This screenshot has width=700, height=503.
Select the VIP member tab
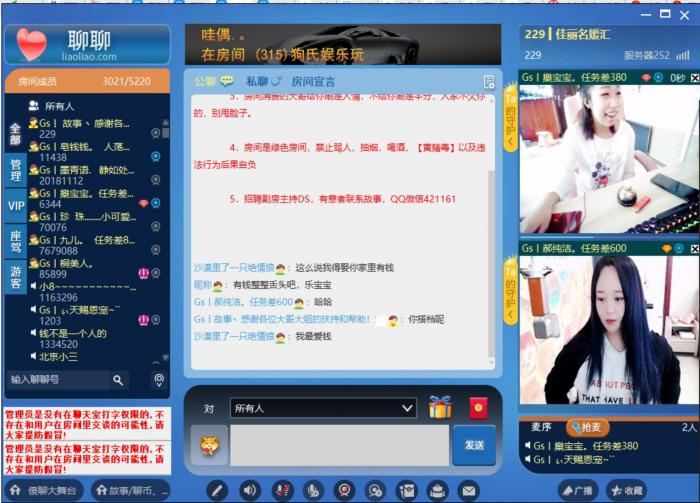pos(16,205)
